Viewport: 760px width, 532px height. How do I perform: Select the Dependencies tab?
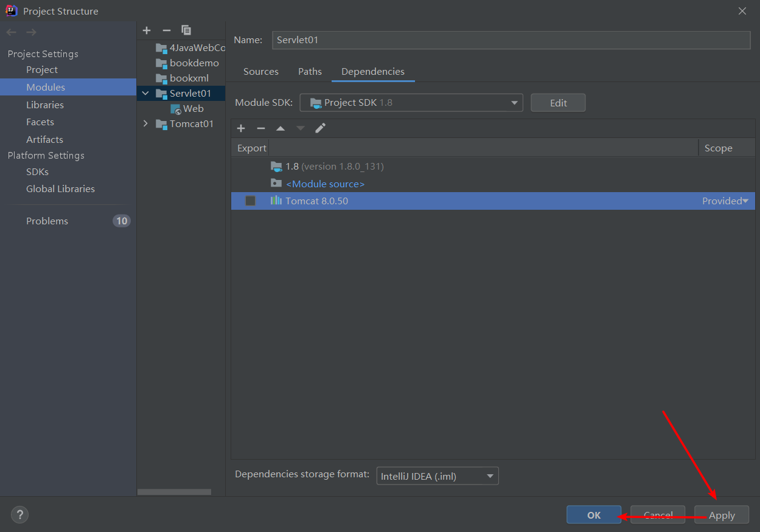[373, 72]
